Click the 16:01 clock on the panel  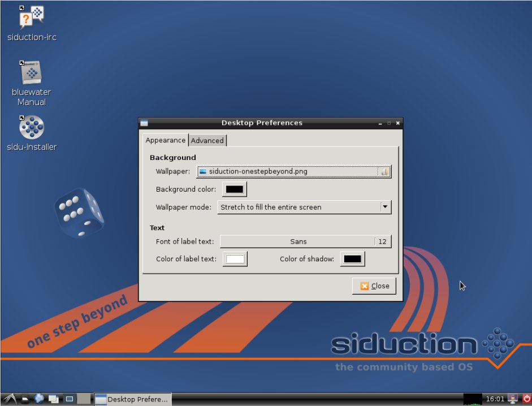[495, 399]
